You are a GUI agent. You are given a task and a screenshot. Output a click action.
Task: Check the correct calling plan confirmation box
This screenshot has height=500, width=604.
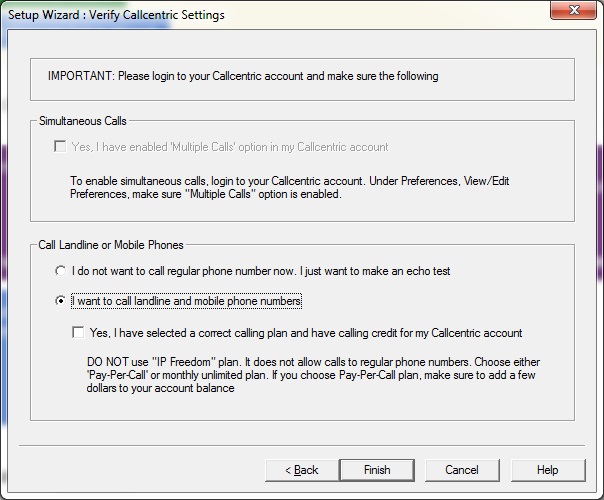click(x=79, y=333)
